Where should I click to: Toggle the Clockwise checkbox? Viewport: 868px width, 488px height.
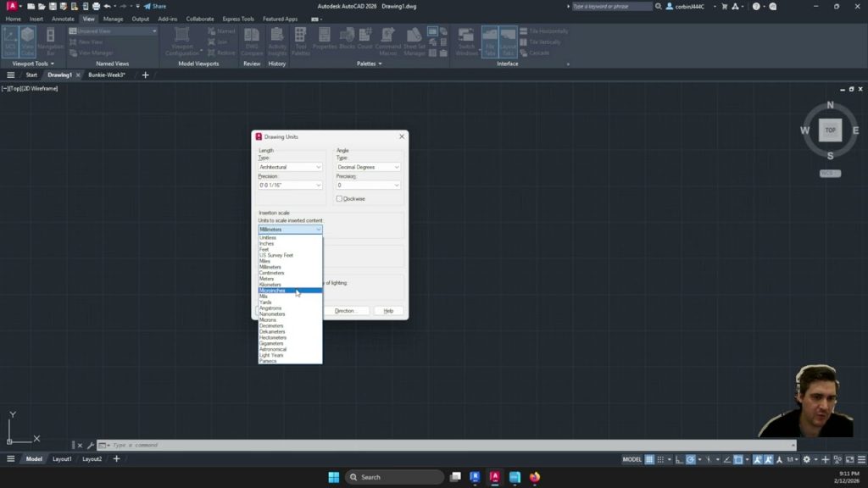[340, 199]
